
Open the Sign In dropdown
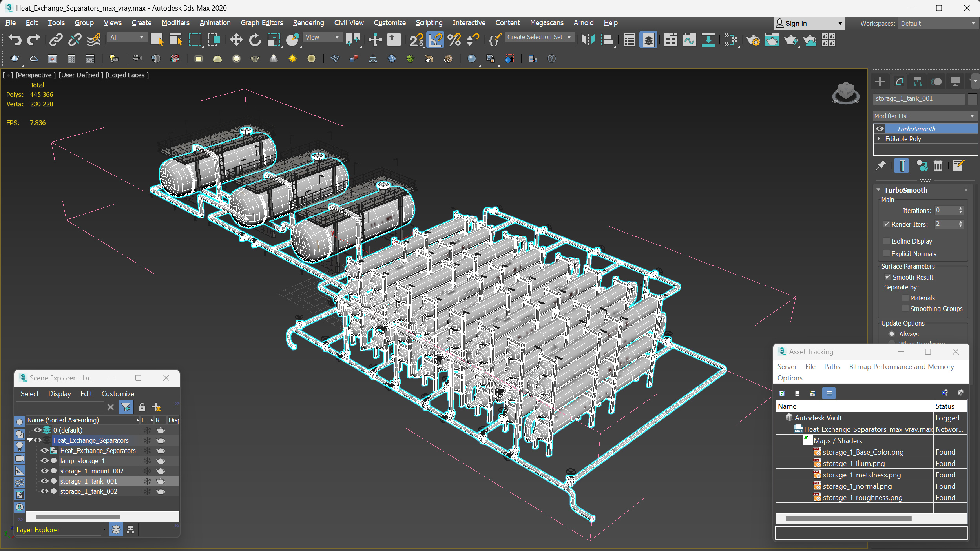pyautogui.click(x=809, y=23)
